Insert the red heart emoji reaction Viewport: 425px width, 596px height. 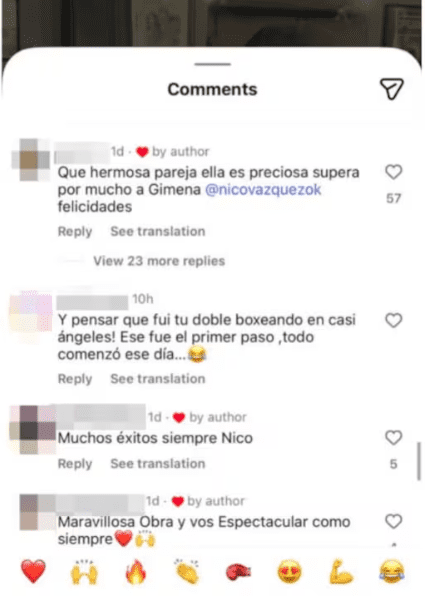(33, 571)
